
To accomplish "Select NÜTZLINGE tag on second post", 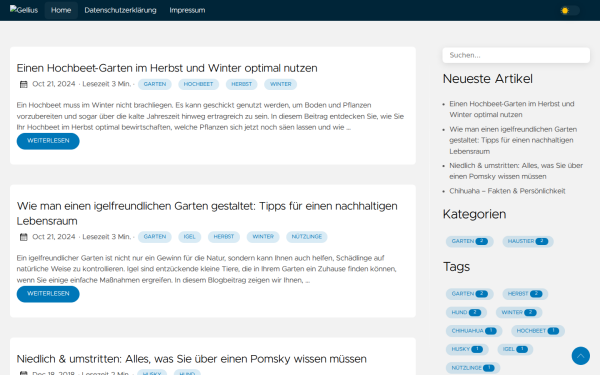I will (307, 237).
